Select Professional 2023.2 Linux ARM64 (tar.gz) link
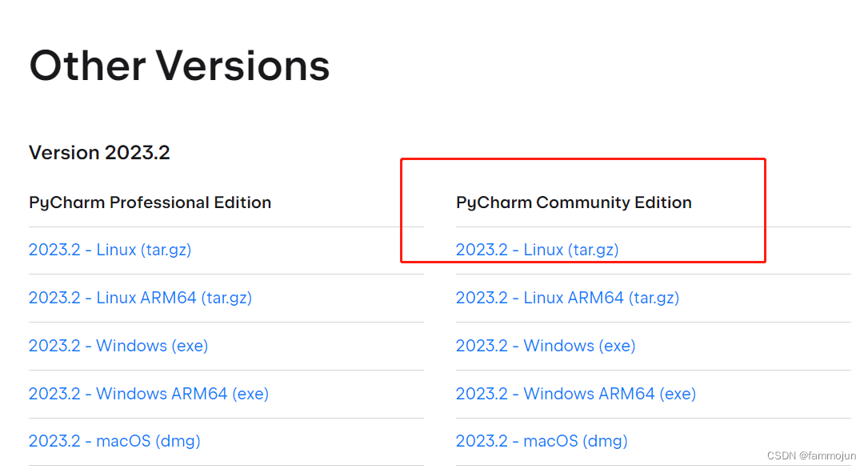Viewport: 868px width, 469px height. 140,298
